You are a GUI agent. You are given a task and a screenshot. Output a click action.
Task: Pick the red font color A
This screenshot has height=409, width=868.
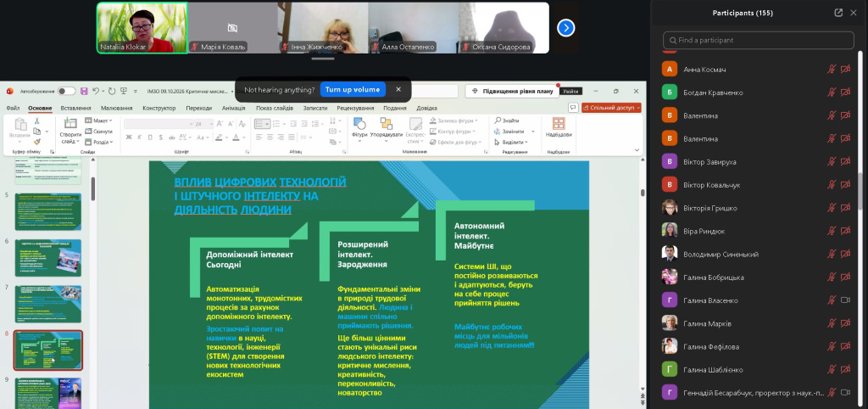pos(236,137)
